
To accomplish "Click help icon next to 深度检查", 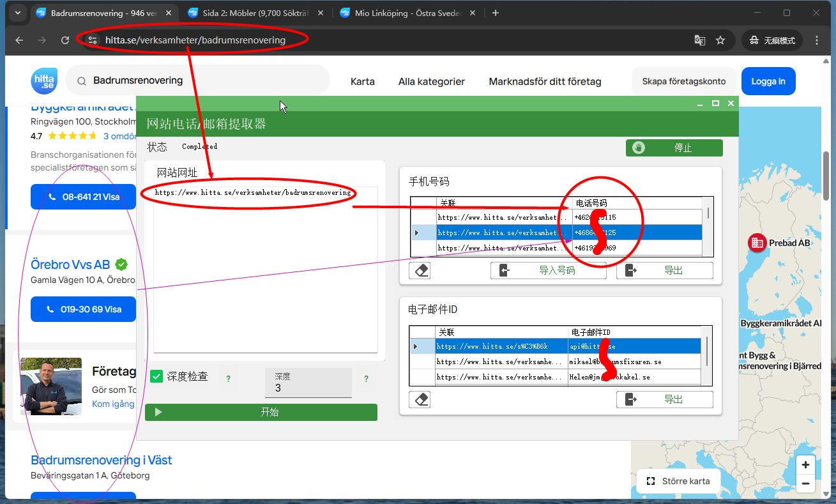I will coord(228,379).
